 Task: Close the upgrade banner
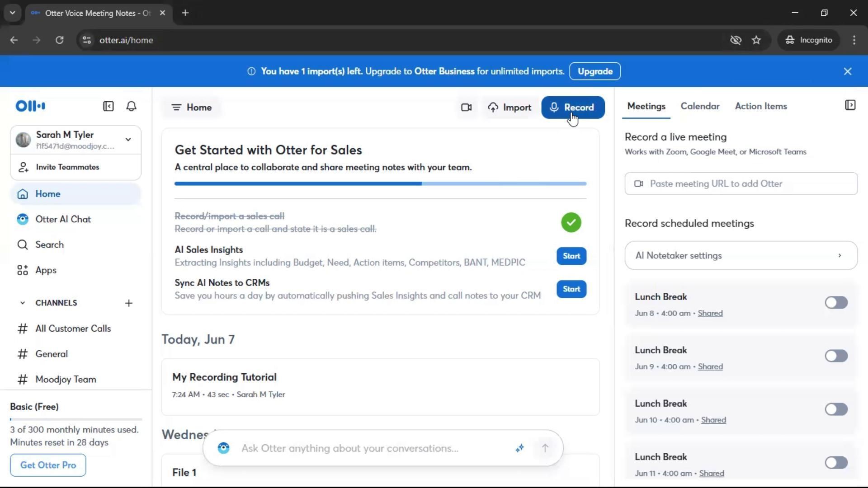click(848, 71)
